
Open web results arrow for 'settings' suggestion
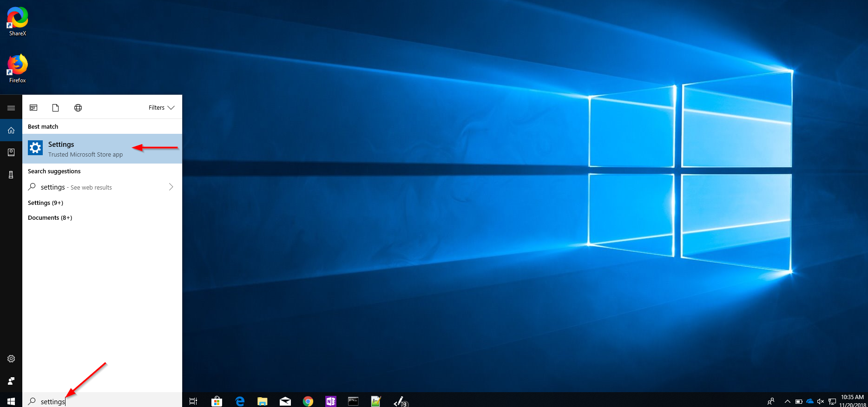coord(171,187)
